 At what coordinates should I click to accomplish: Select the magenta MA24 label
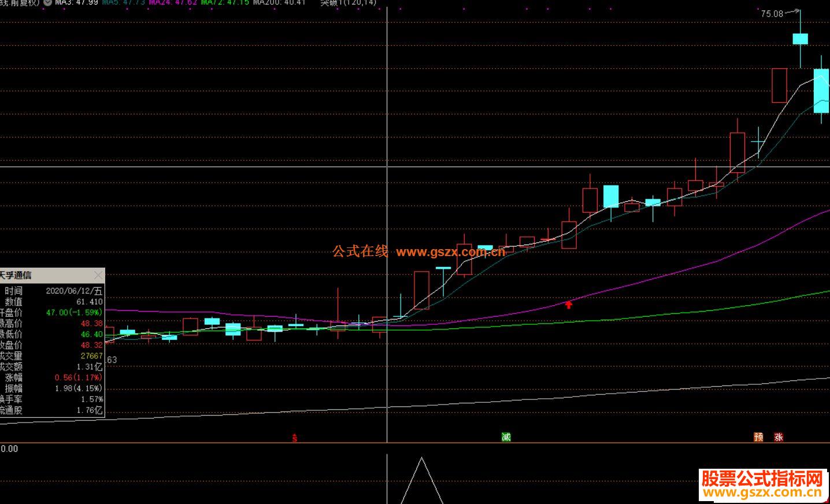point(173,2)
